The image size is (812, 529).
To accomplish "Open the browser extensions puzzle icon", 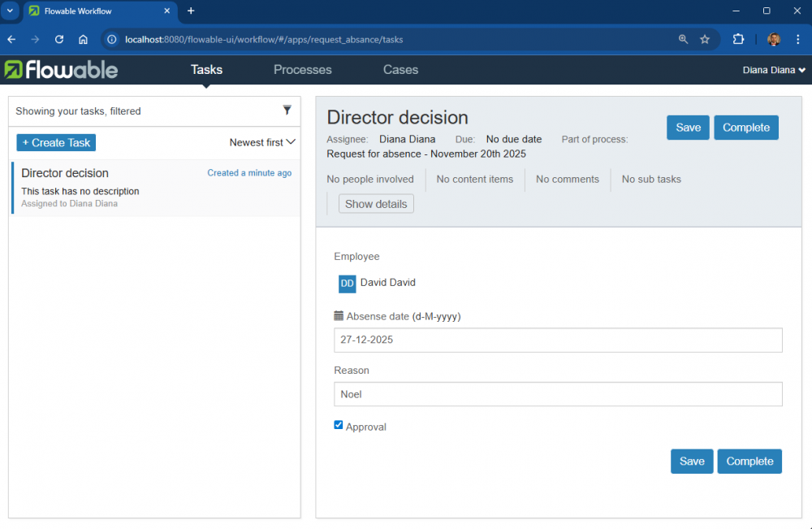I will click(x=738, y=39).
